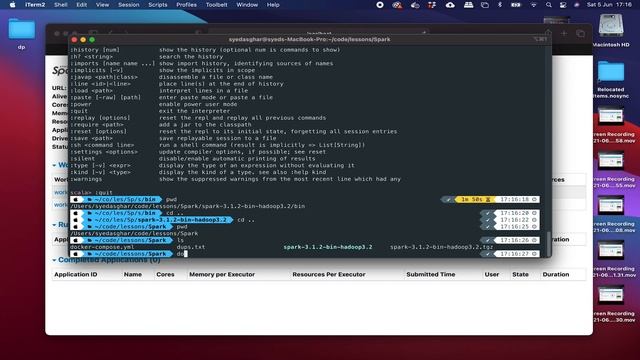Click the hourglass icon in 1m 50s segment
The image size is (640, 360).
point(488,200)
